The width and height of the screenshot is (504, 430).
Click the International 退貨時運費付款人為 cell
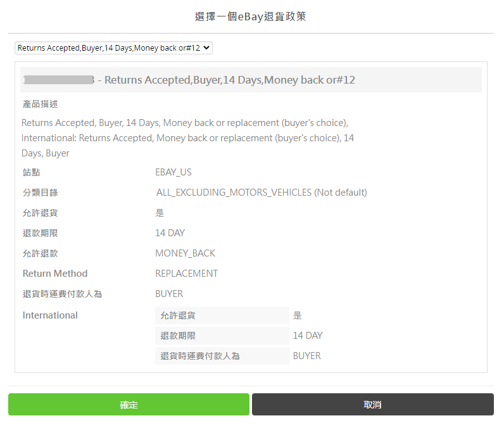point(222,356)
